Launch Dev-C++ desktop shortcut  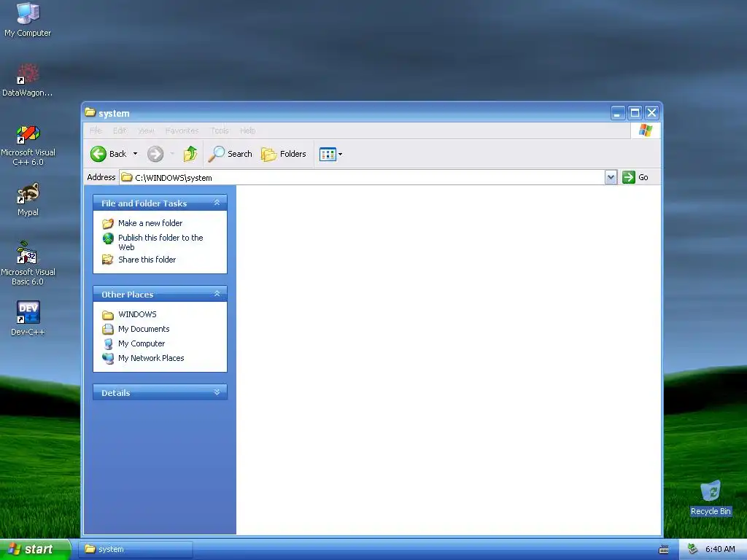[x=28, y=318]
